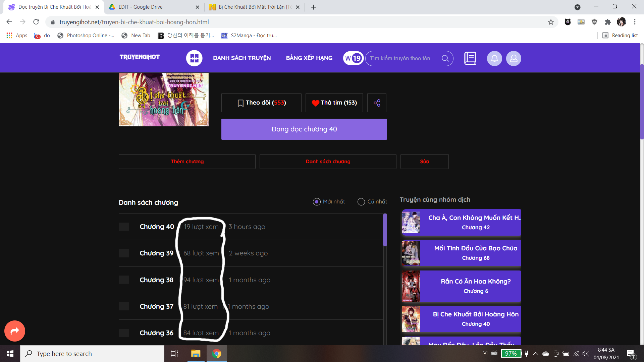Expand the system tray hidden icons chevron
Screen dimensions: 644x362
(x=536, y=354)
